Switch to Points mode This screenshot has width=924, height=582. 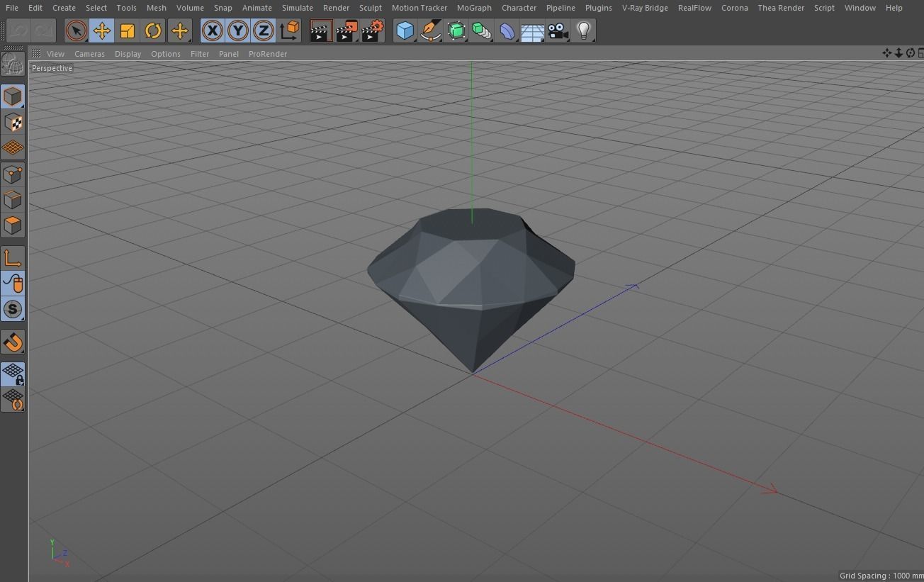tap(13, 174)
